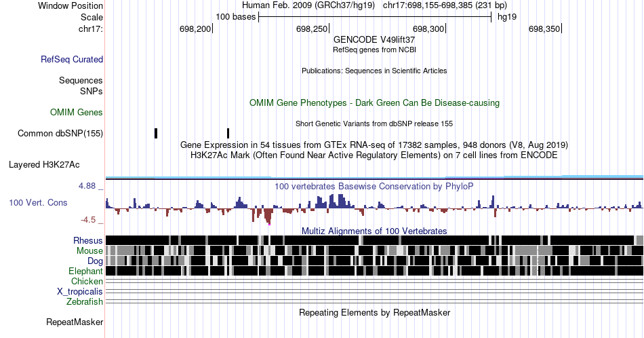Click the Window Position label
This screenshot has height=338, width=644.
tap(71, 5)
